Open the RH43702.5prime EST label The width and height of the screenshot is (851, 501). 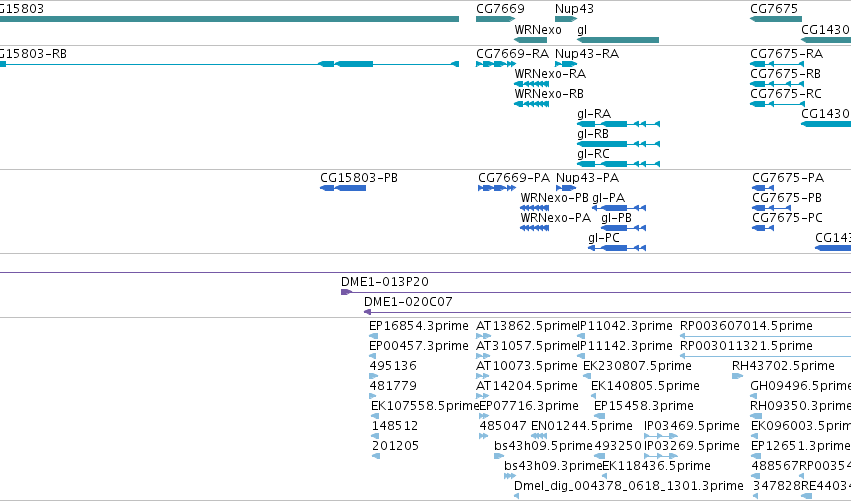[783, 366]
